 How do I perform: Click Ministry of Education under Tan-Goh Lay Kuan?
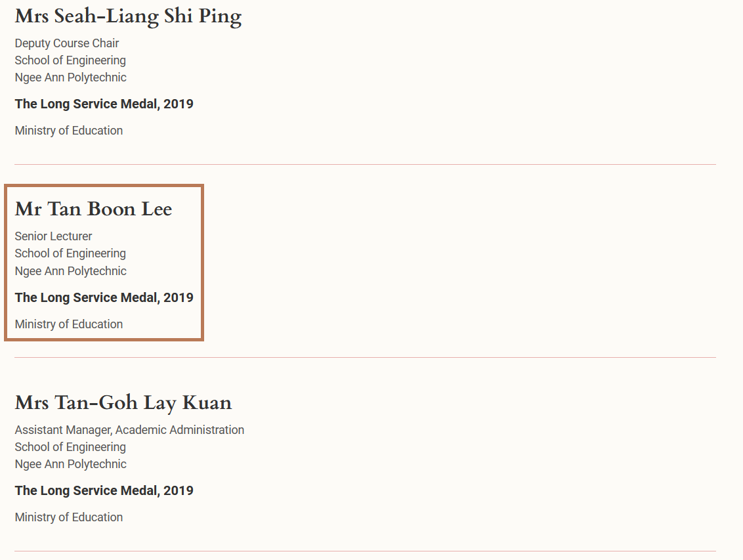(x=69, y=517)
